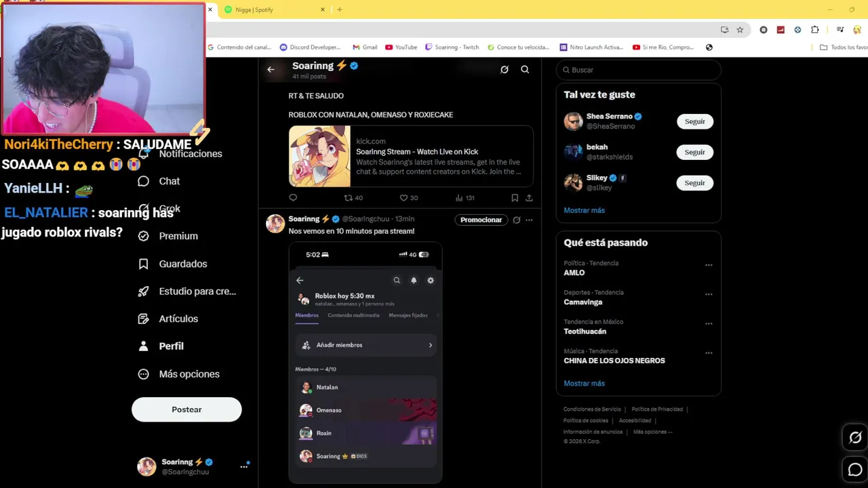Like the post with 30 likes
Screen dimensions: 868x488
(x=408, y=198)
